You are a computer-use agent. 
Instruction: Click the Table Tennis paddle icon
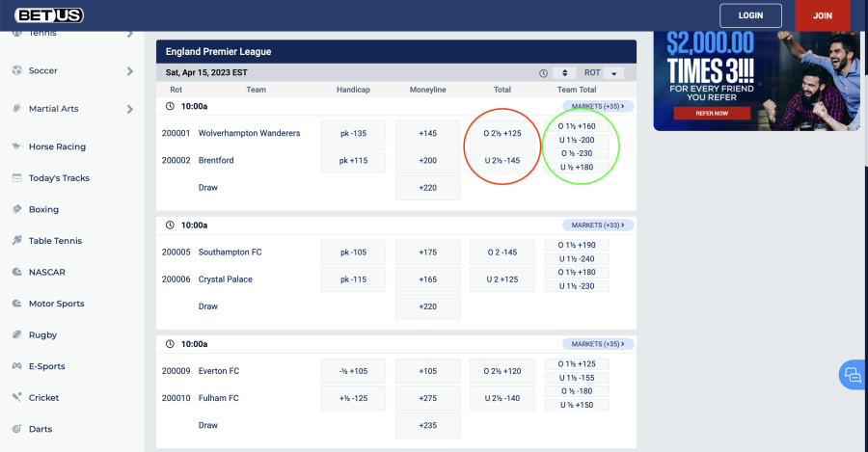pyautogui.click(x=17, y=240)
